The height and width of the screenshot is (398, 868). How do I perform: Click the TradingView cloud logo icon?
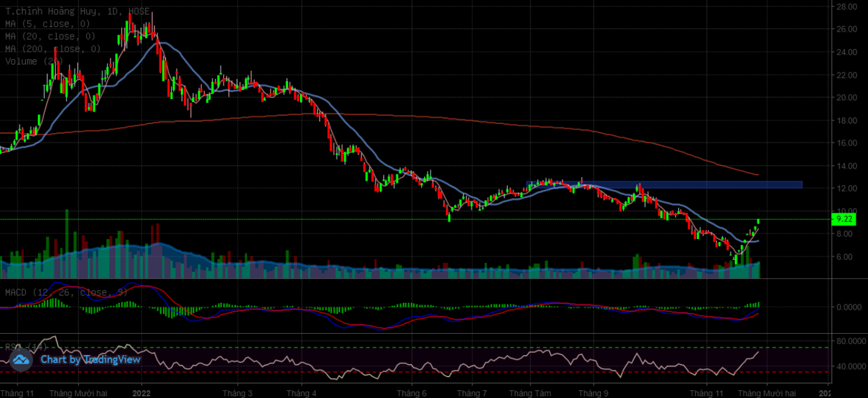click(x=21, y=360)
